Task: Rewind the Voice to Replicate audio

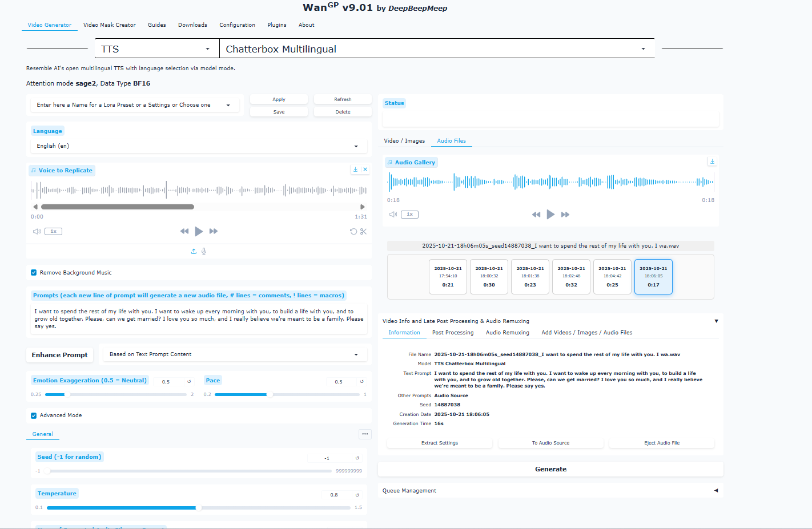Action: (184, 231)
